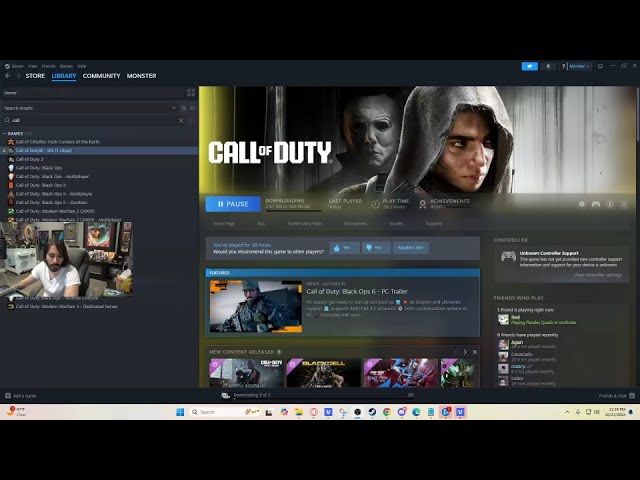Image resolution: width=640 pixels, height=480 pixels.
Task: Open the Games menu
Action: (x=66, y=66)
